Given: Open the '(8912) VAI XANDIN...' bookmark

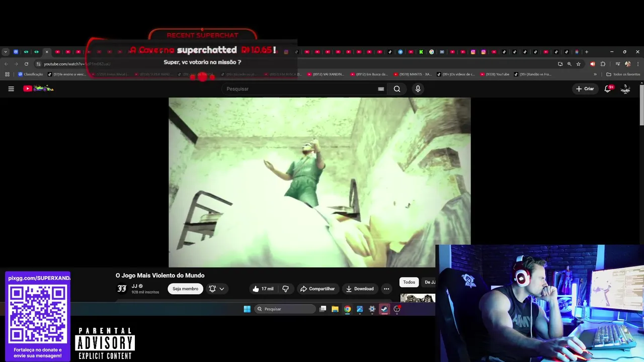Looking at the screenshot, I should tap(326, 74).
